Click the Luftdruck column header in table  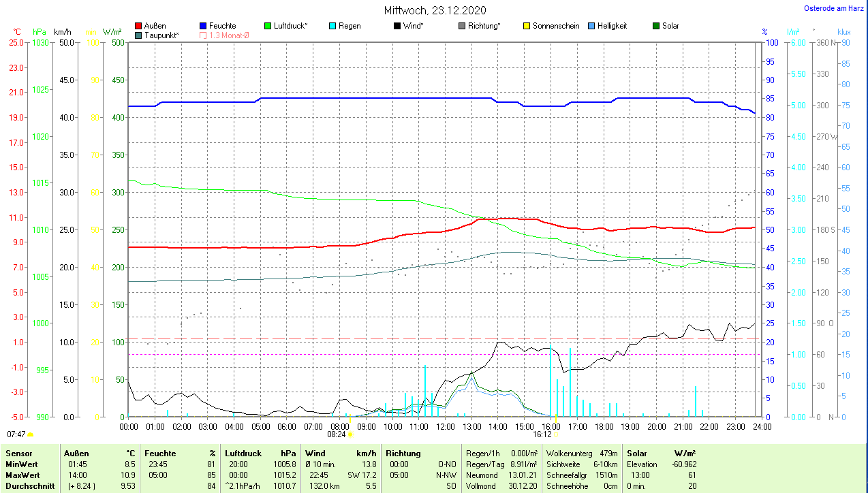243,453
